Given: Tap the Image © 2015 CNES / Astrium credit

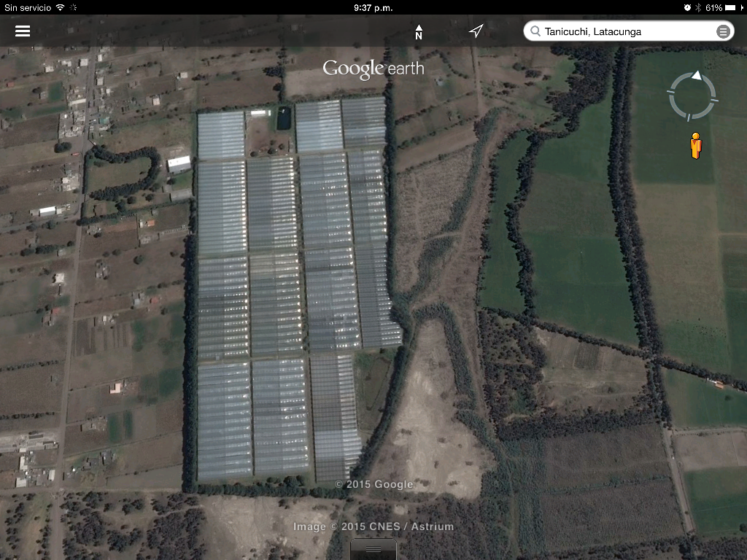Looking at the screenshot, I should coord(373,526).
